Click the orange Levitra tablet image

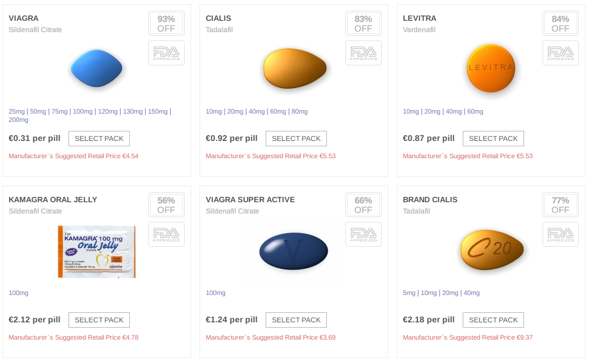[x=490, y=68]
